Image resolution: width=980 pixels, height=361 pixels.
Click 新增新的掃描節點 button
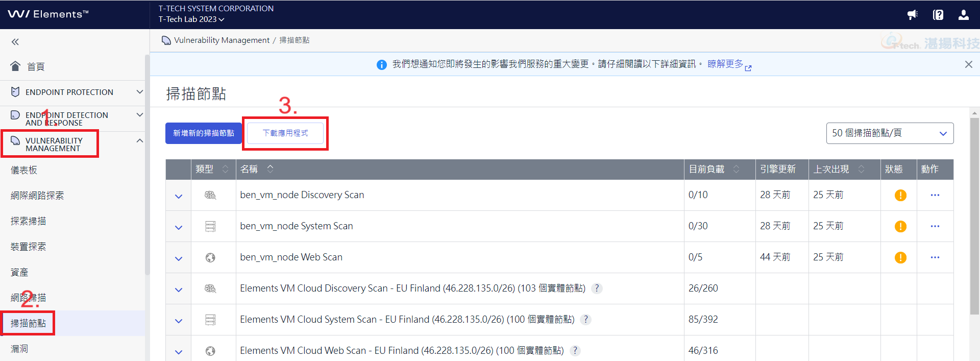[x=203, y=133]
